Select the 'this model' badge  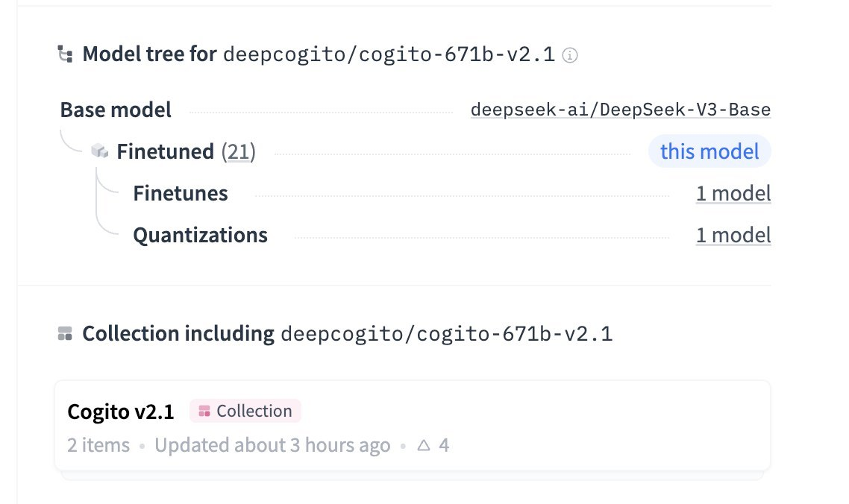pos(709,152)
